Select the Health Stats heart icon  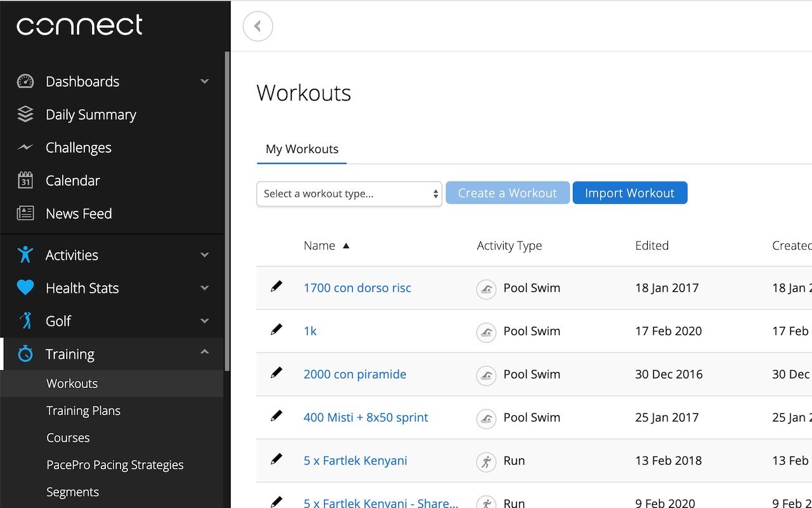coord(24,288)
